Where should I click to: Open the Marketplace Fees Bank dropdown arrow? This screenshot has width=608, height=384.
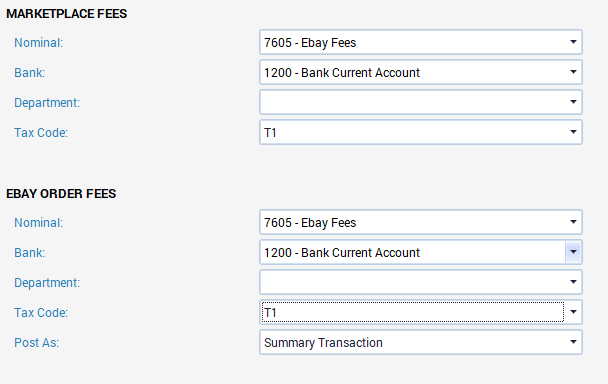[x=573, y=72]
